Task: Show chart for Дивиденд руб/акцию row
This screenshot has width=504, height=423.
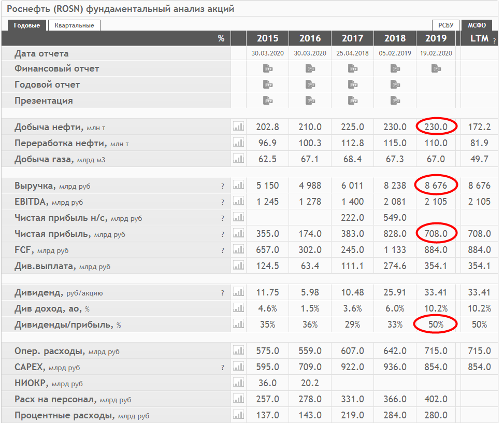Action: 238,292
